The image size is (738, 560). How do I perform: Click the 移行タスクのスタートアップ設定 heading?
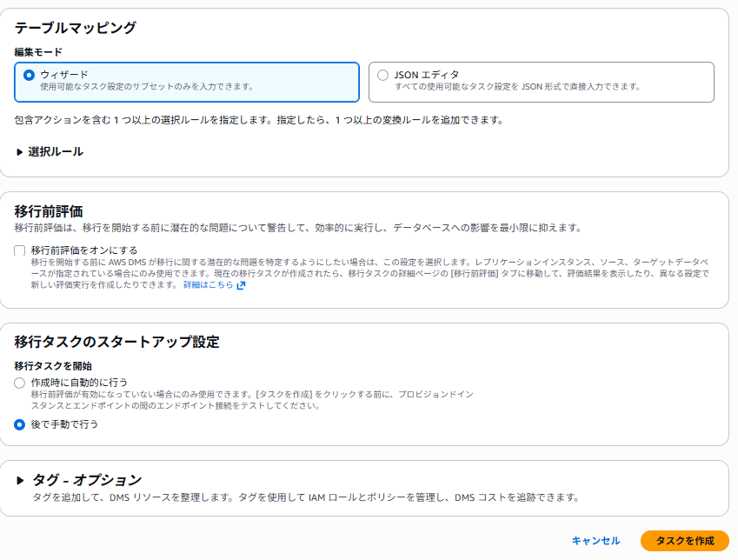coord(116,342)
